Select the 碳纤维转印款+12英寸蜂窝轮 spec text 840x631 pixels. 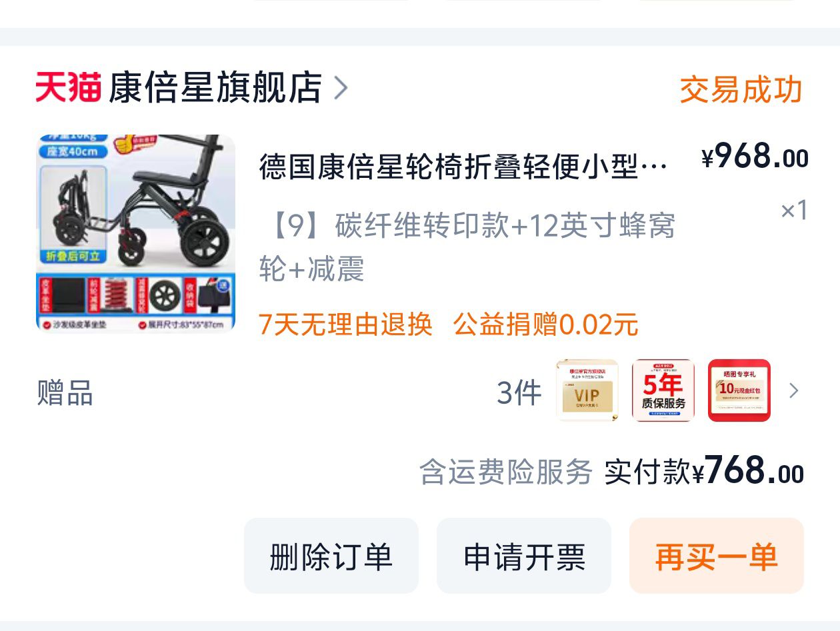tap(467, 247)
